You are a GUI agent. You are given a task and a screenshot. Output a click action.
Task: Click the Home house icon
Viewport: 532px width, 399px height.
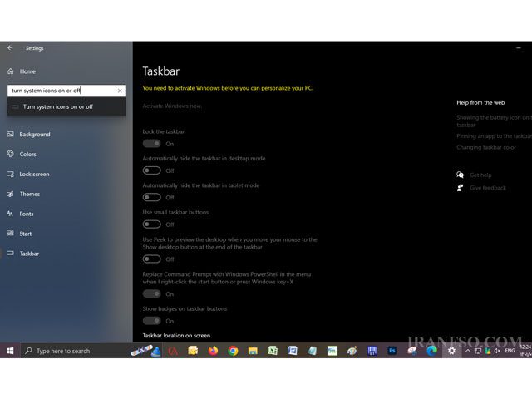coord(11,71)
